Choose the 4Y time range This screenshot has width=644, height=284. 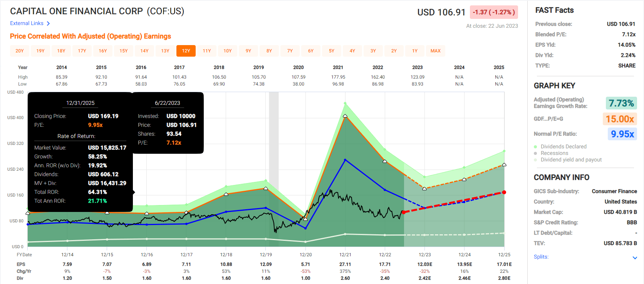tap(352, 51)
